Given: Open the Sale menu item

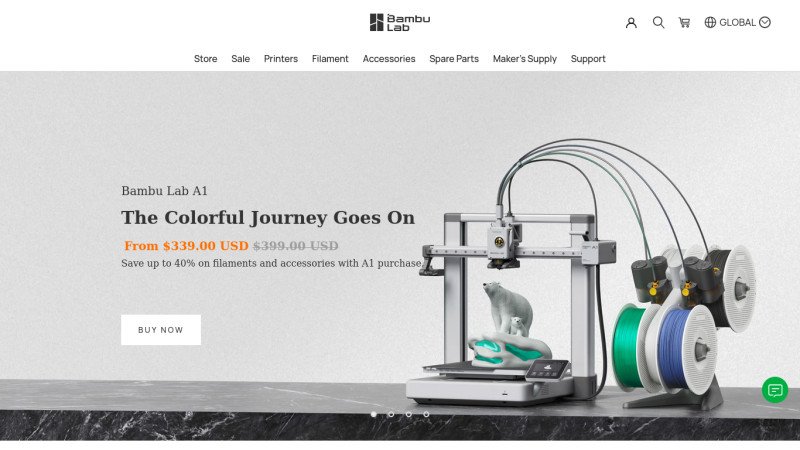Looking at the screenshot, I should point(240,59).
